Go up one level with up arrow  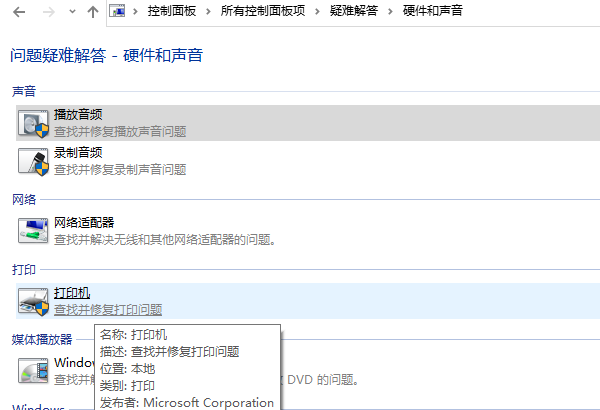[x=93, y=12]
